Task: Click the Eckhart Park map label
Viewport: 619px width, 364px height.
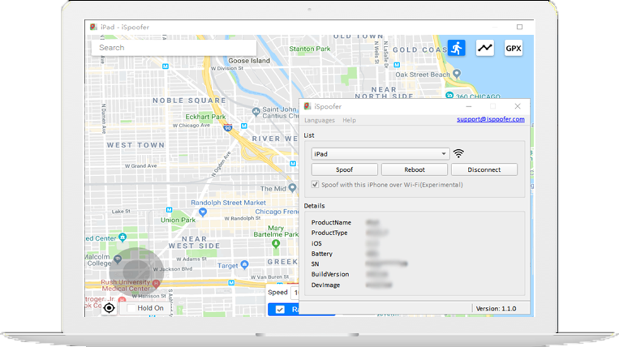Action: click(206, 116)
